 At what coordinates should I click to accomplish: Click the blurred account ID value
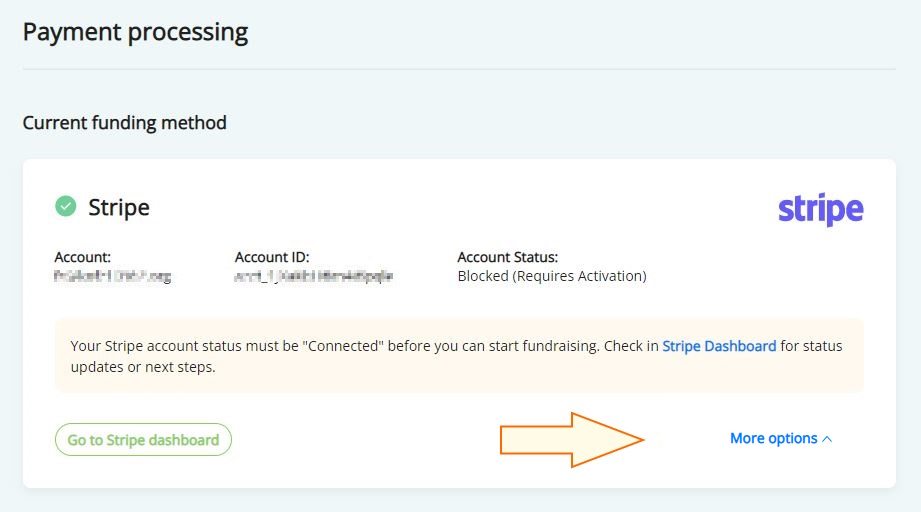(314, 276)
